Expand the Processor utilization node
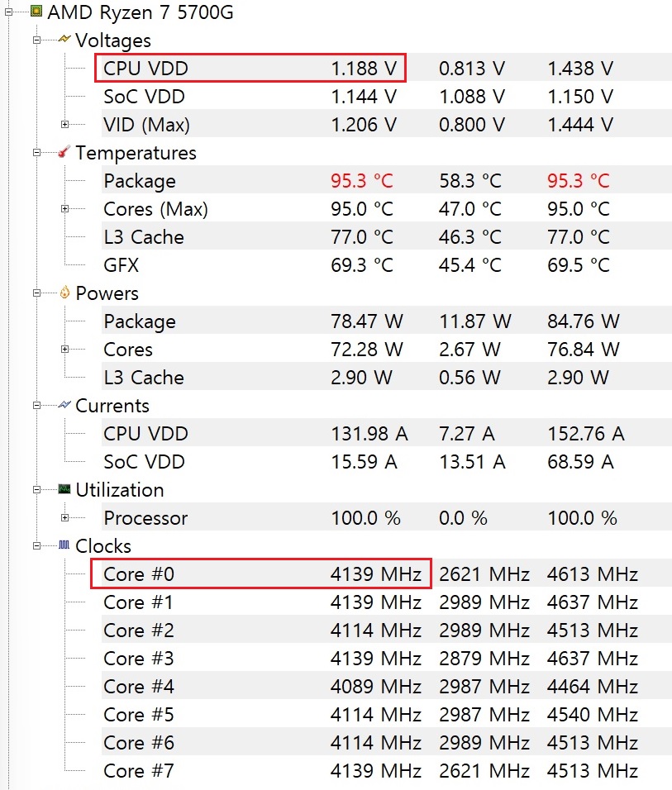The height and width of the screenshot is (790, 672). [64, 518]
